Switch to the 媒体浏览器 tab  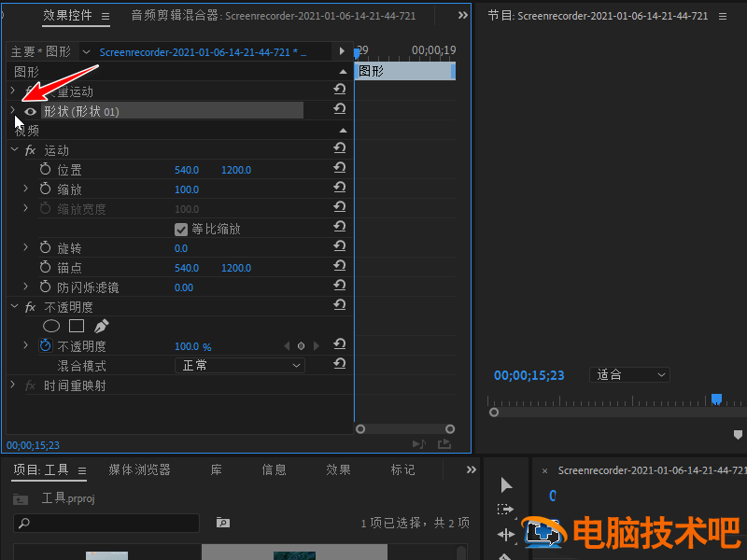[139, 470]
